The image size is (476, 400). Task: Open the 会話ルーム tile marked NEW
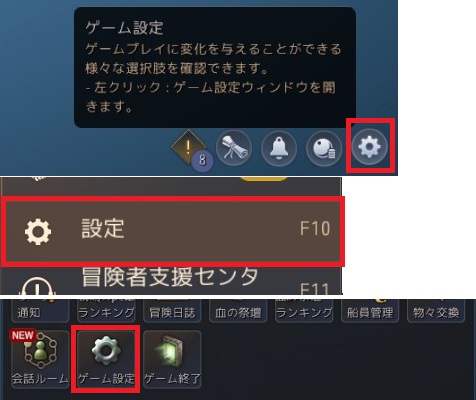[x=40, y=359]
